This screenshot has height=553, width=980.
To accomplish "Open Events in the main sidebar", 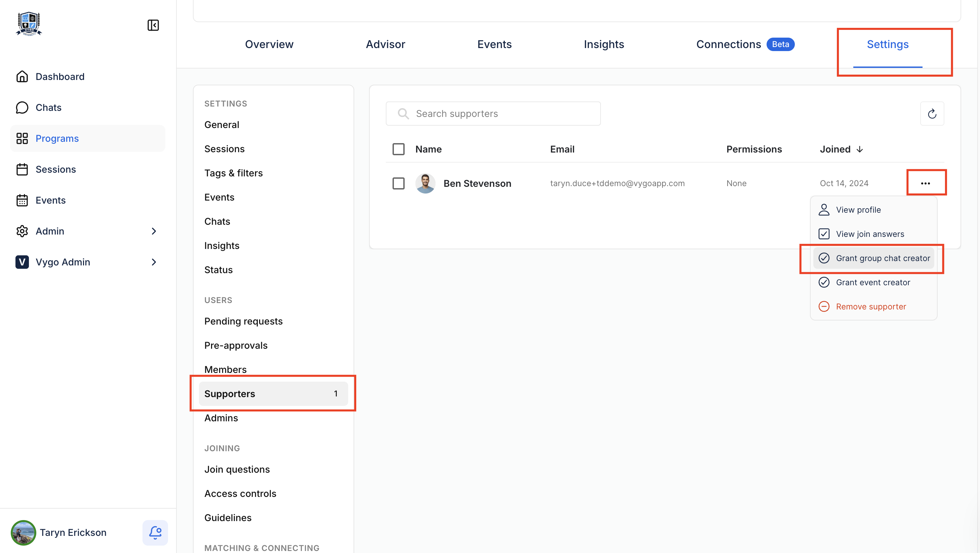I will (50, 200).
